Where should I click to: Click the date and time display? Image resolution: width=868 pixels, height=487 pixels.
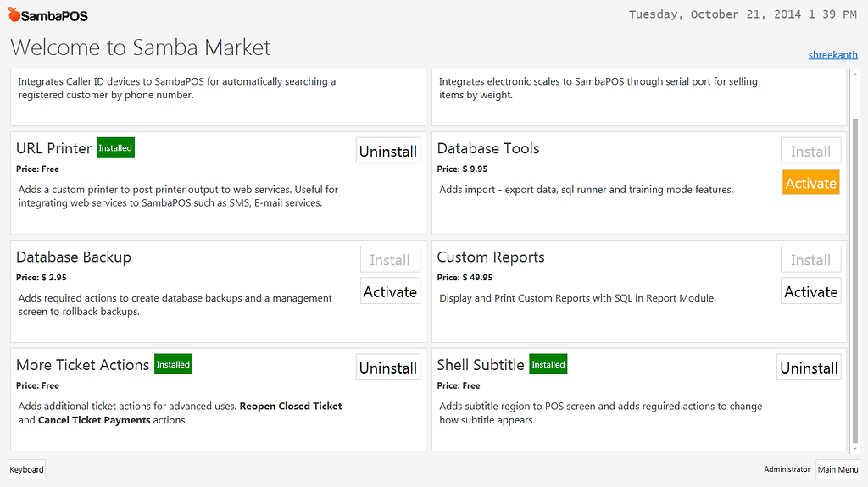tap(743, 14)
